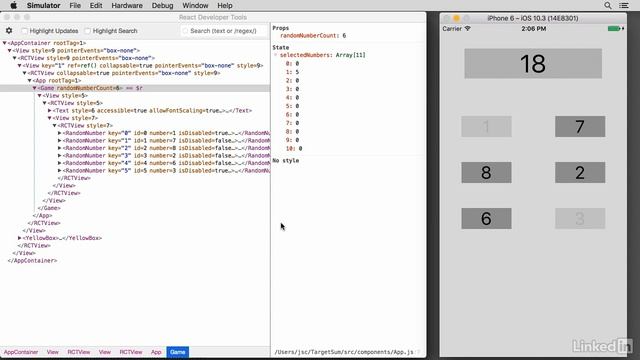640x360 pixels.
Task: Expand RandomNumber key 0 node
Action: pyautogui.click(x=60, y=133)
